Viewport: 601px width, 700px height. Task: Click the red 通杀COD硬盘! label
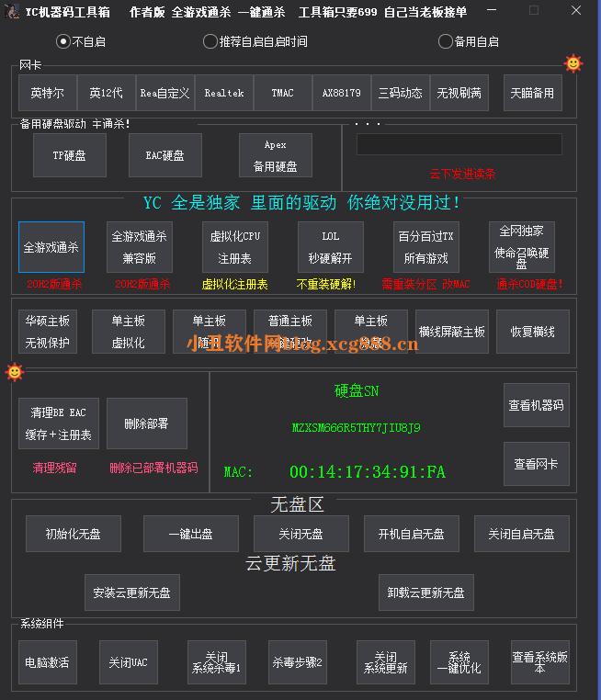[529, 284]
